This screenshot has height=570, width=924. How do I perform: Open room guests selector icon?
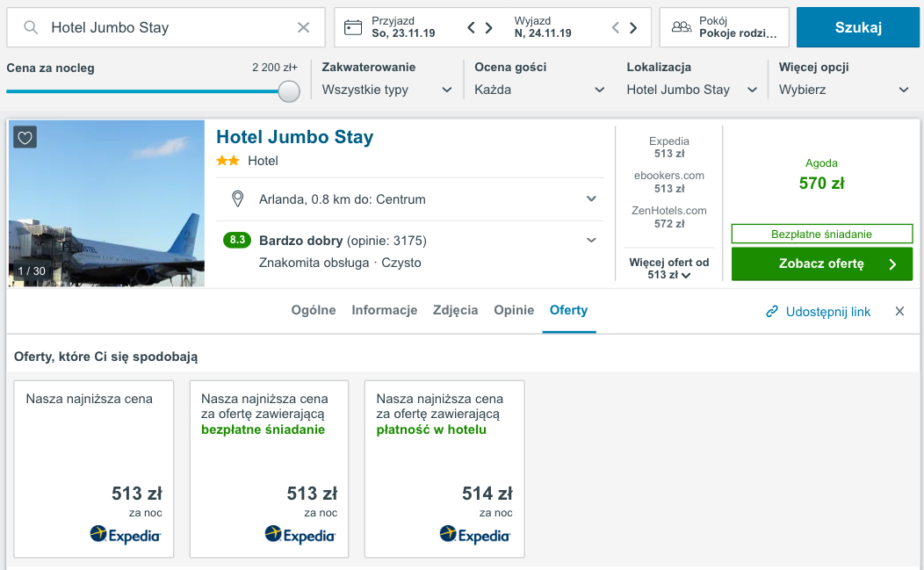coord(682,27)
